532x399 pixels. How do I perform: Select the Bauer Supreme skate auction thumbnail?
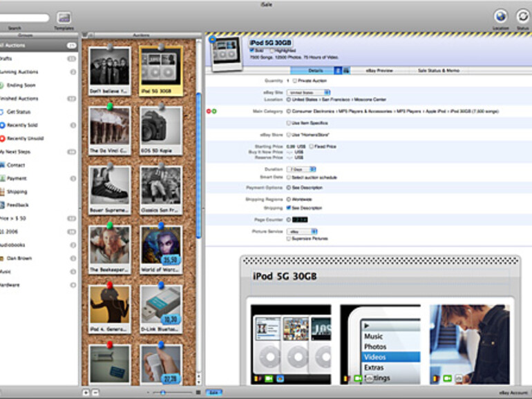tap(110, 190)
